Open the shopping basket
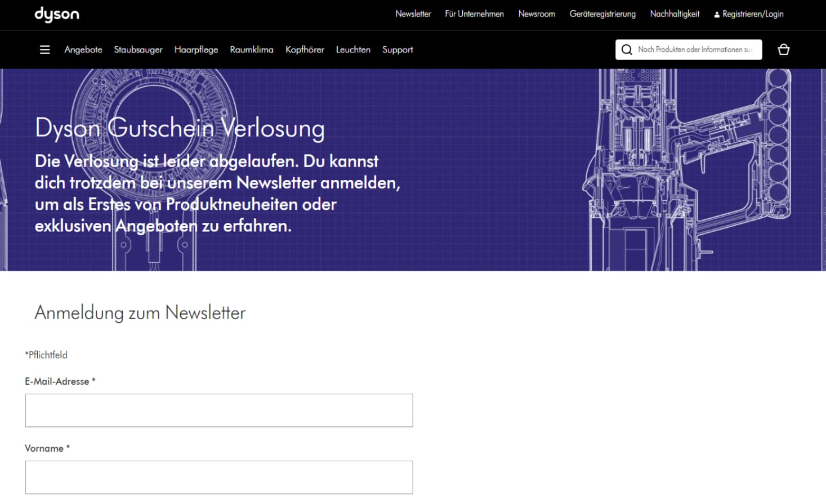The width and height of the screenshot is (826, 504). pos(783,49)
